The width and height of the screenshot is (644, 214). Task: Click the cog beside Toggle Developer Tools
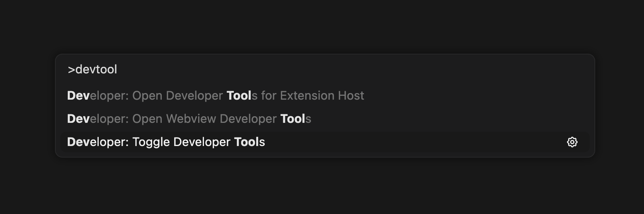point(572,142)
